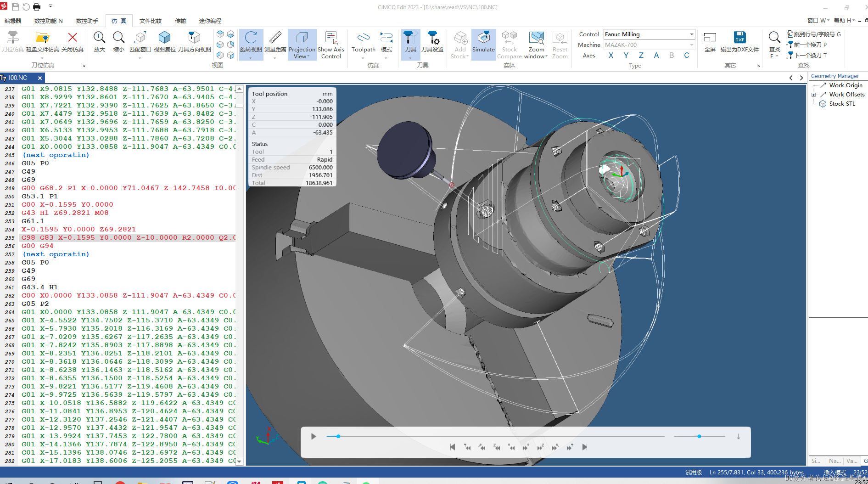Go to next tool change 下一个换刀
868x484 pixels.
[806, 55]
